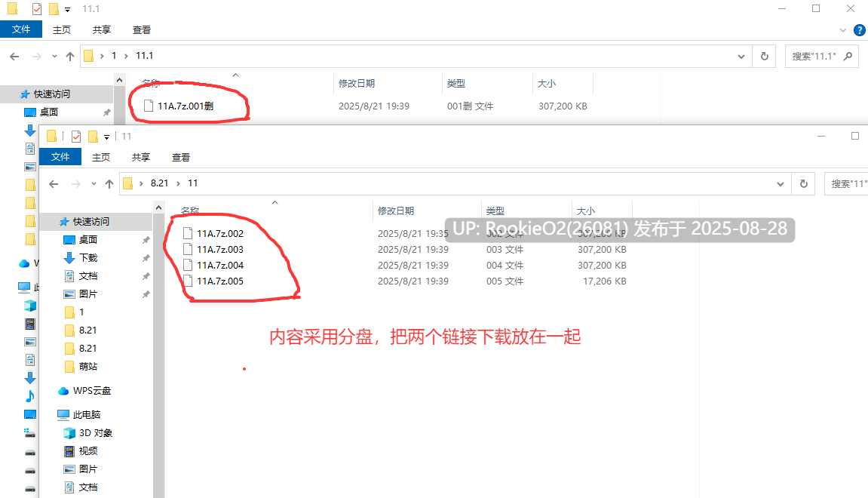Click the properties checkmark icon in the 11 title bar
Screen dimensions: 868x498
[76, 137]
